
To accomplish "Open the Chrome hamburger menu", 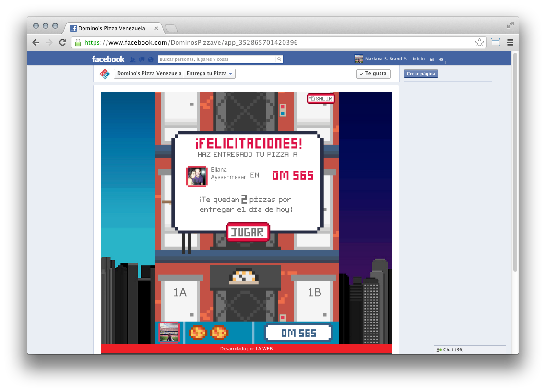I will (x=510, y=43).
